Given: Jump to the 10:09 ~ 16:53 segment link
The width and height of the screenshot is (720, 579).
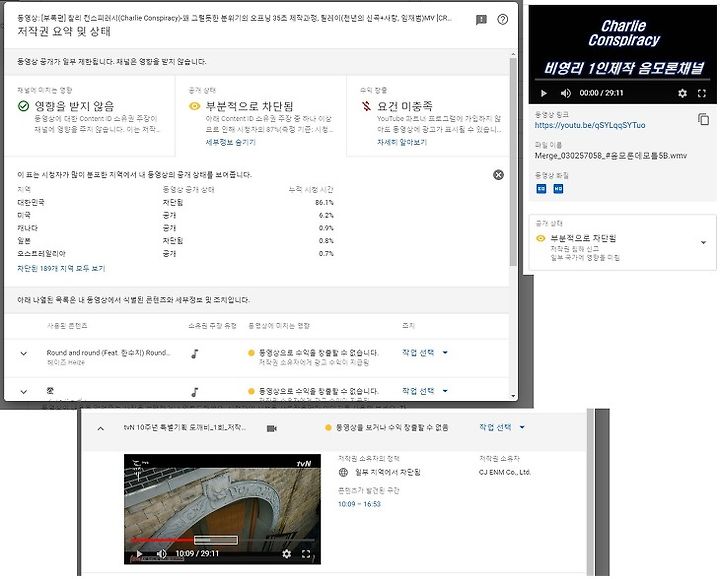Looking at the screenshot, I should [359, 504].
